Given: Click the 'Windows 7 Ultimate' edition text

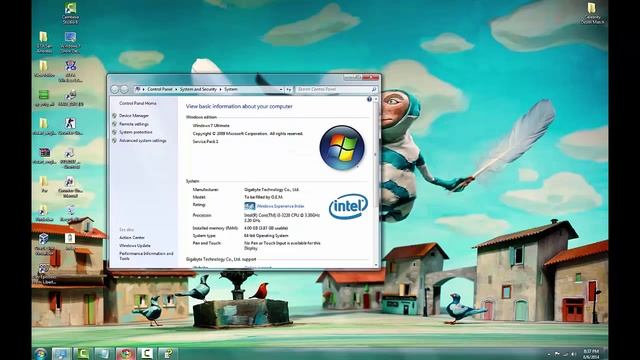Looking at the screenshot, I should (x=211, y=126).
